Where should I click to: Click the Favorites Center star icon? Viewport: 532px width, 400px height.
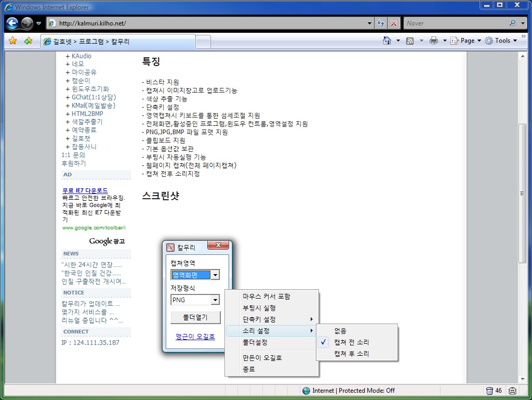(13, 41)
